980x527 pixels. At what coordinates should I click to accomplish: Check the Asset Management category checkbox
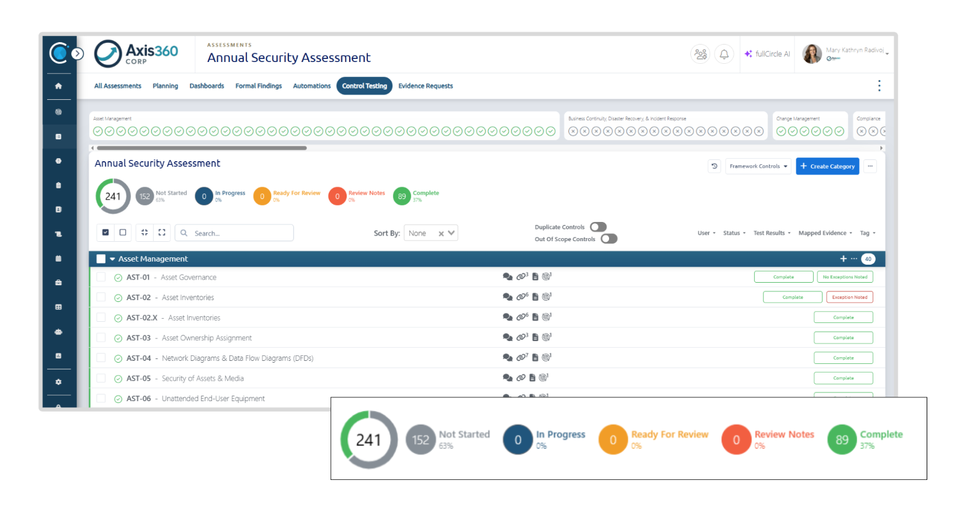(101, 259)
